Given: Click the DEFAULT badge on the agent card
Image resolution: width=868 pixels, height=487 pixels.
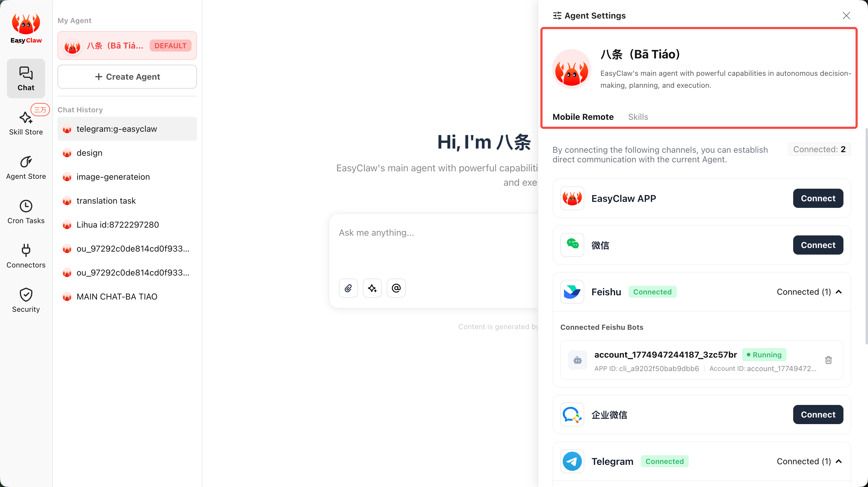Looking at the screenshot, I should coord(170,46).
